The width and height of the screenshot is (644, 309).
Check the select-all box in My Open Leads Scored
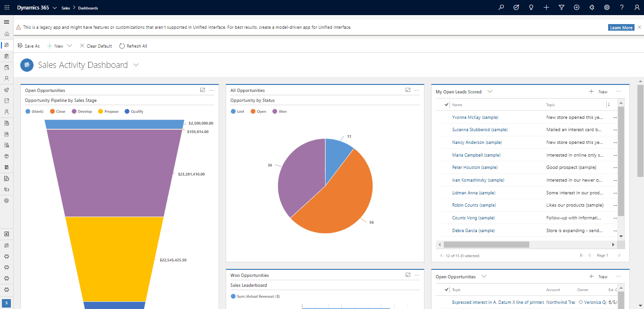point(446,104)
